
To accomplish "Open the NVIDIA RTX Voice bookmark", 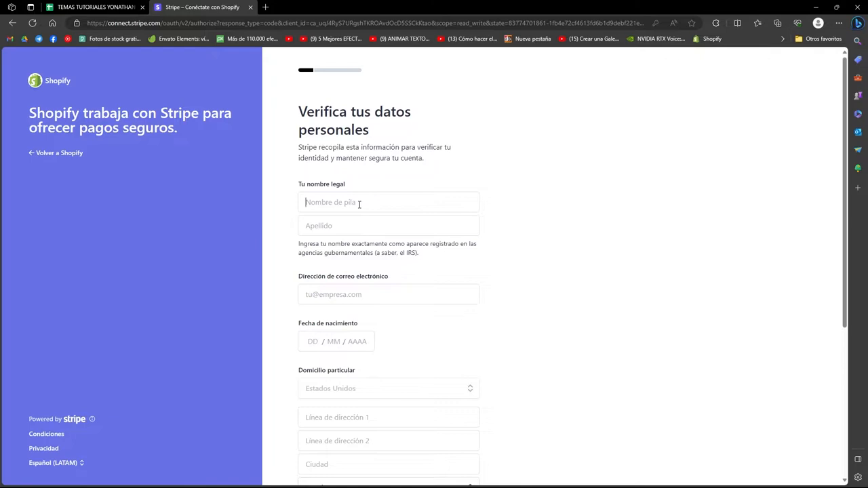I will coord(656,39).
